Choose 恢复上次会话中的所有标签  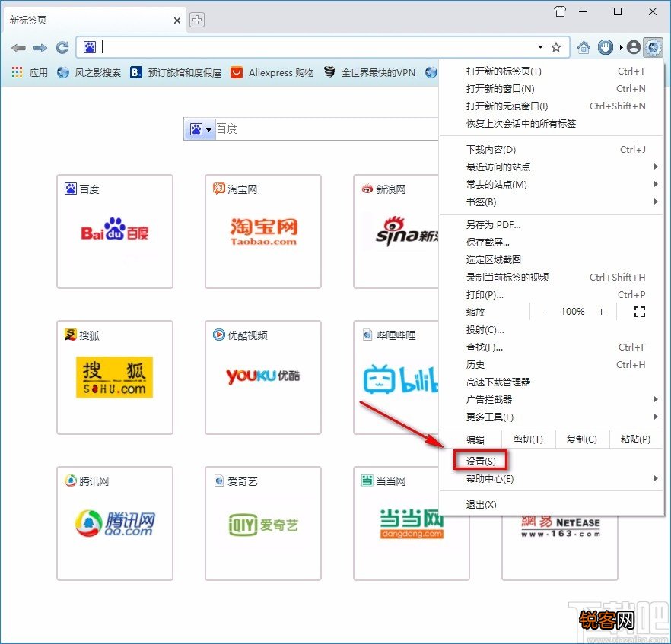click(x=552, y=124)
